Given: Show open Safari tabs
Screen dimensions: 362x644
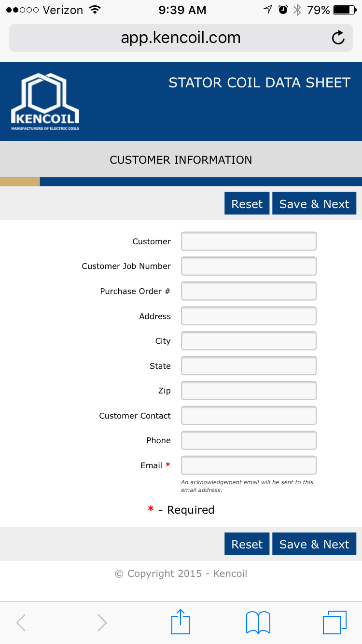Looking at the screenshot, I should pos(334,622).
